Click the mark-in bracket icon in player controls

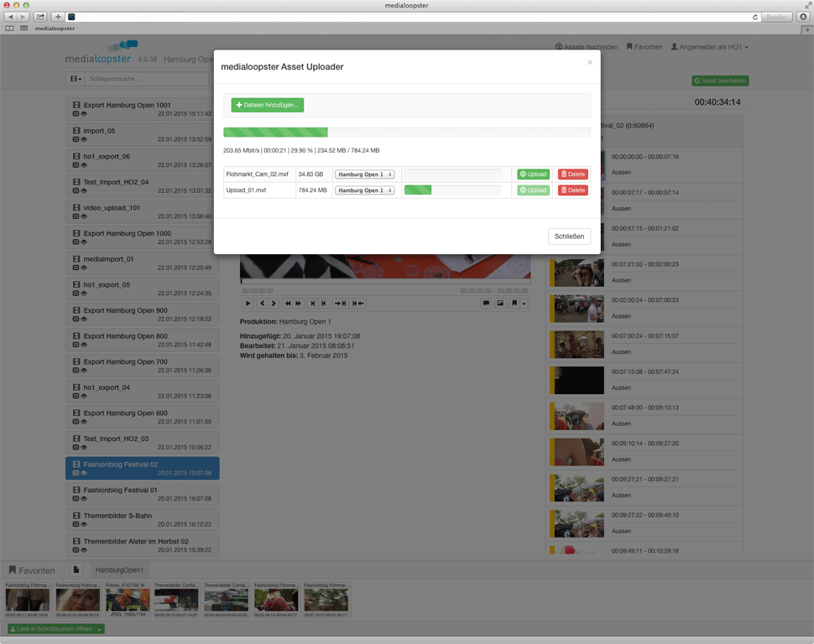[x=312, y=304]
